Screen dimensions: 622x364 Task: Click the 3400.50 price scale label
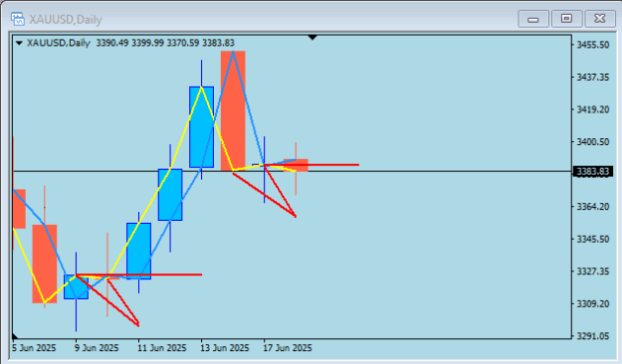click(593, 142)
